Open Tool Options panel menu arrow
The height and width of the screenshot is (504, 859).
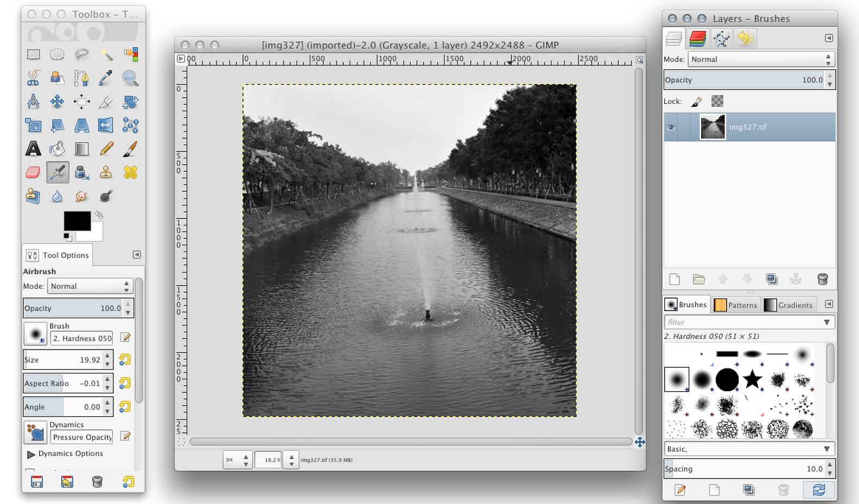click(137, 255)
